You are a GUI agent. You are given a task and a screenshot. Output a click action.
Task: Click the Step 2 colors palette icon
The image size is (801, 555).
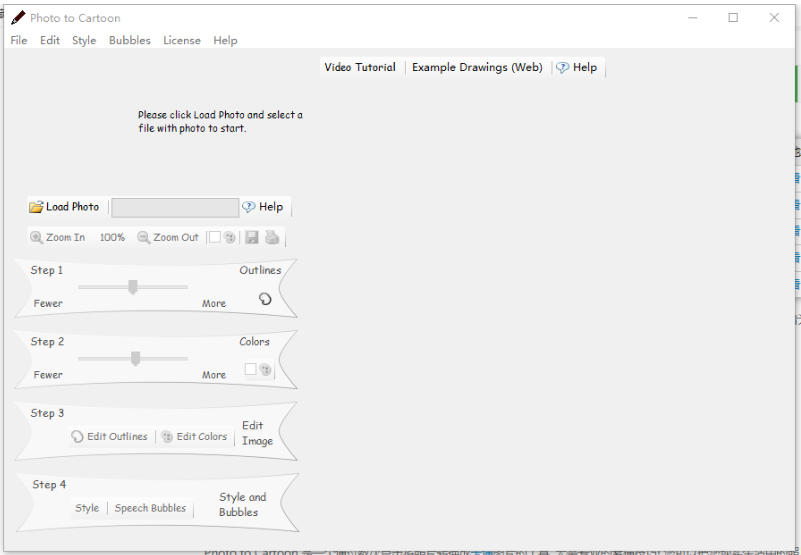265,370
